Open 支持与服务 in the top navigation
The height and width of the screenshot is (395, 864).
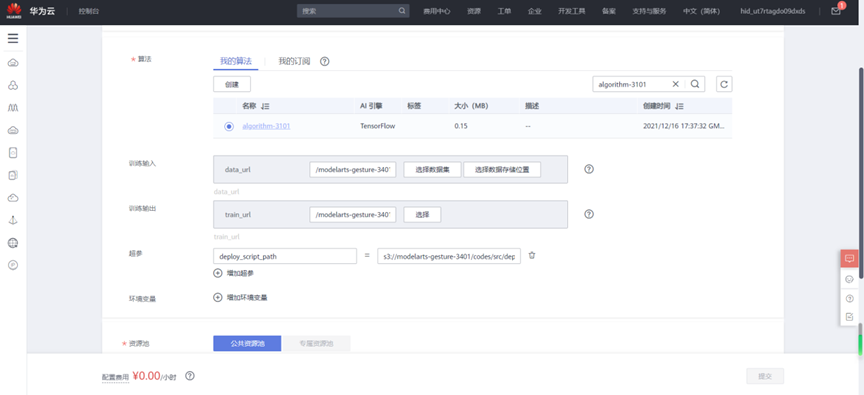pos(650,11)
